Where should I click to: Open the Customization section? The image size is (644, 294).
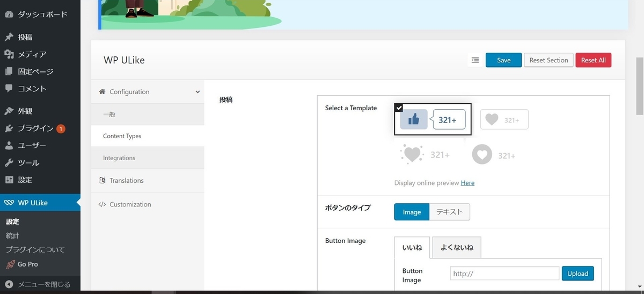[x=148, y=204]
